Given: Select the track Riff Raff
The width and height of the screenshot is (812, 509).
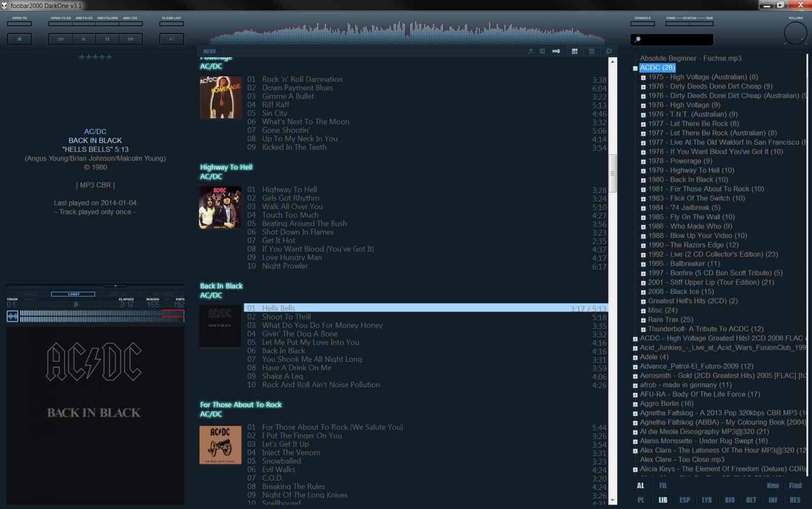Looking at the screenshot, I should [426, 105].
